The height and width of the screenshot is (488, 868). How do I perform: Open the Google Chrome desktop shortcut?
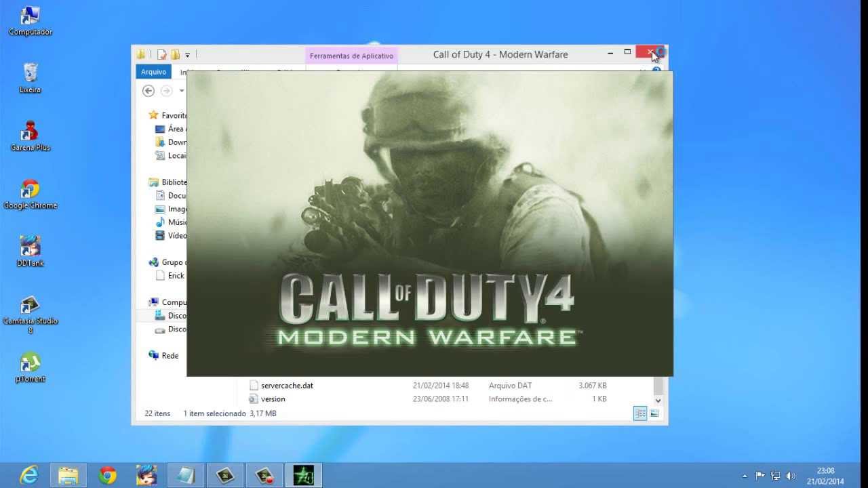click(31, 194)
